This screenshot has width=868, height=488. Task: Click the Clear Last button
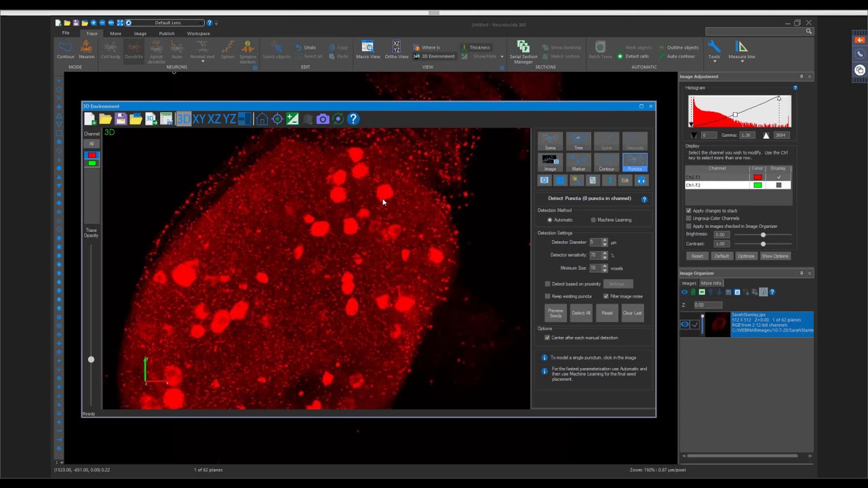point(632,313)
